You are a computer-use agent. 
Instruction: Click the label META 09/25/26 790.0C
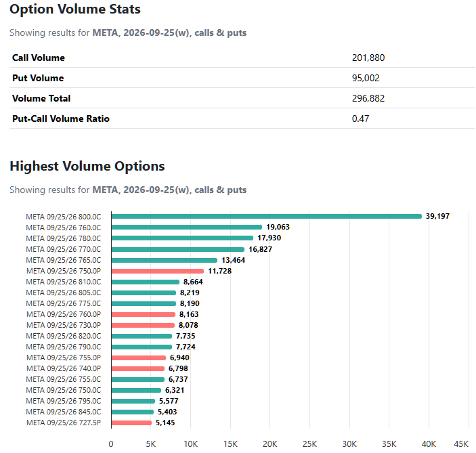pyautogui.click(x=64, y=347)
